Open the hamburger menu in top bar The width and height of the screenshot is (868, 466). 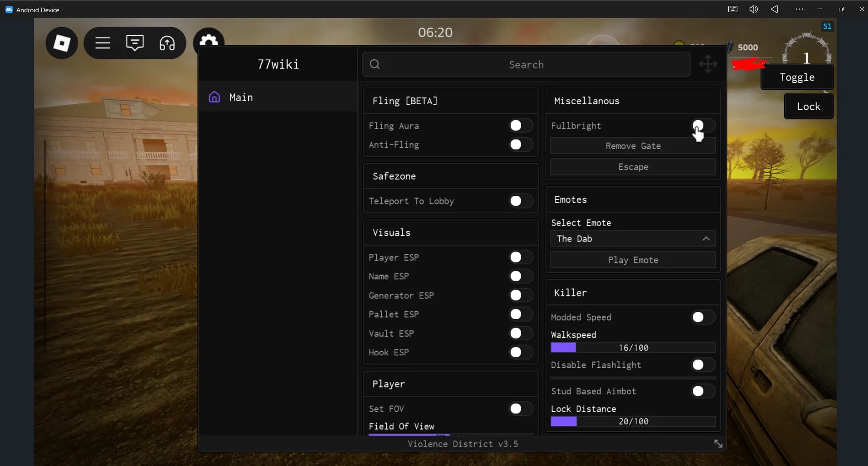pyautogui.click(x=102, y=43)
